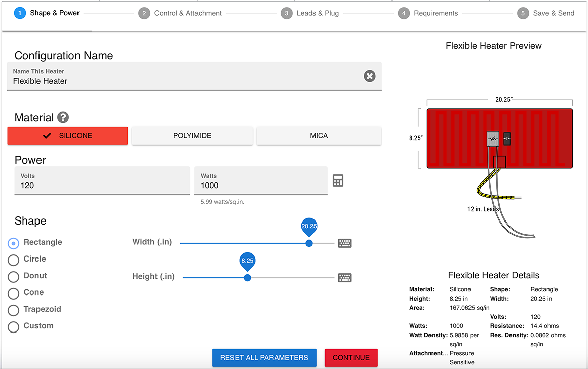Open the watts calculator icon

[x=338, y=180]
